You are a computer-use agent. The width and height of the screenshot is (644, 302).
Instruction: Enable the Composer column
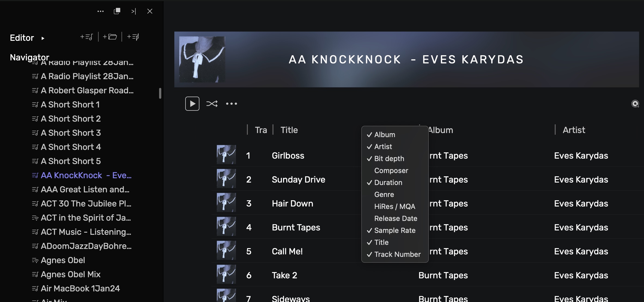click(x=391, y=171)
